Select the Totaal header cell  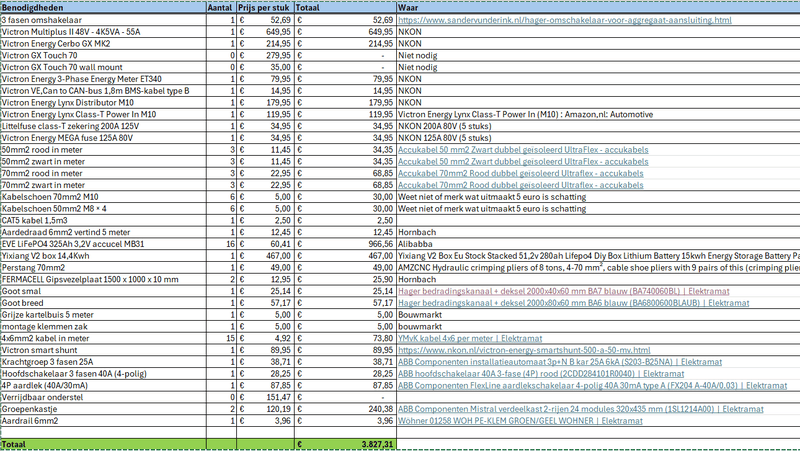tap(345, 8)
